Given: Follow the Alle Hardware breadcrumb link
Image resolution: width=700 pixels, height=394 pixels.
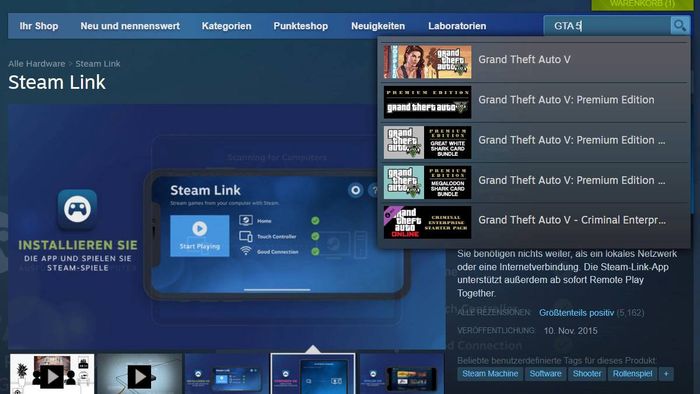Looking at the screenshot, I should (37, 63).
